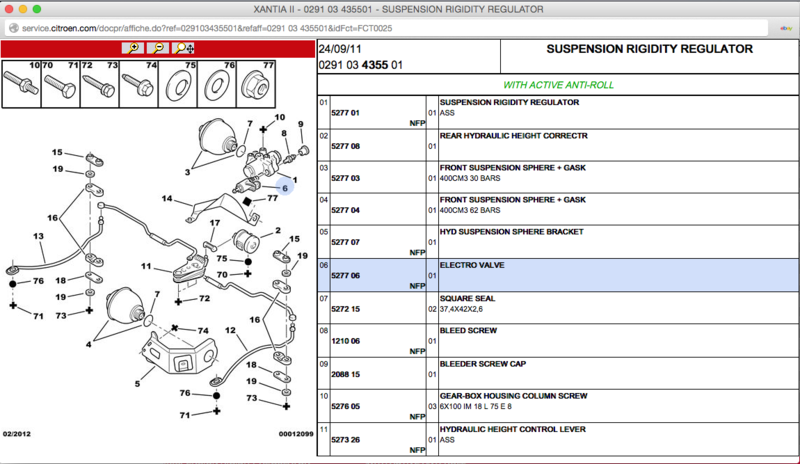Select bolt thumbnail number 10

(x=21, y=84)
